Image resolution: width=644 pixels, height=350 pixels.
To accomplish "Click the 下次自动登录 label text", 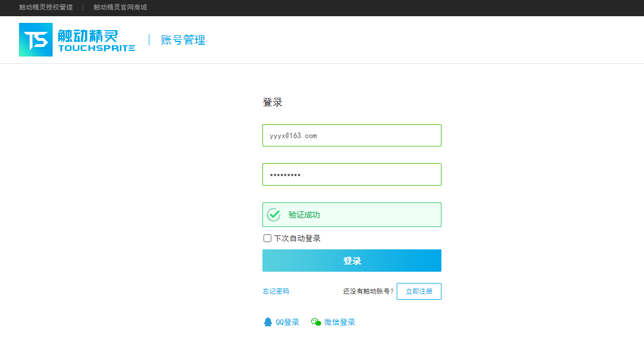I will (297, 238).
